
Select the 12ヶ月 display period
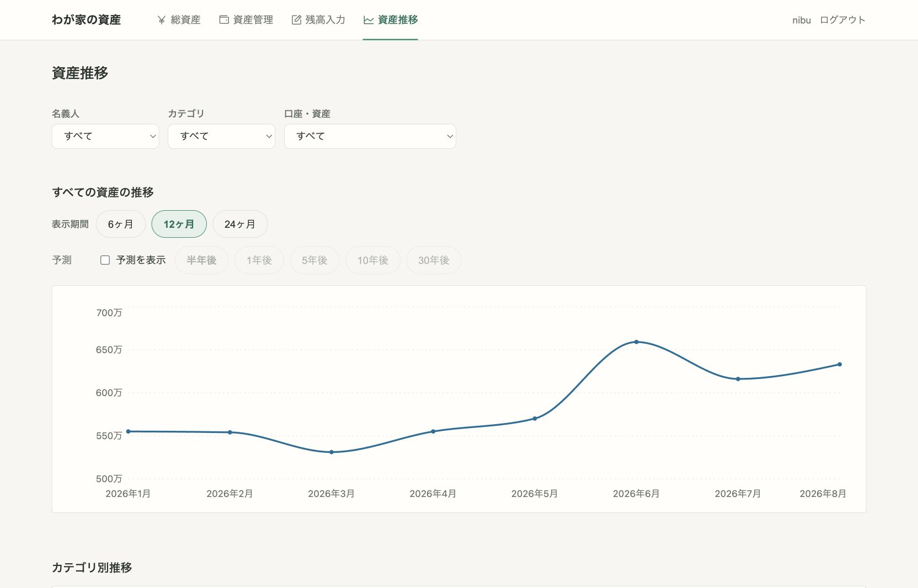click(x=179, y=224)
